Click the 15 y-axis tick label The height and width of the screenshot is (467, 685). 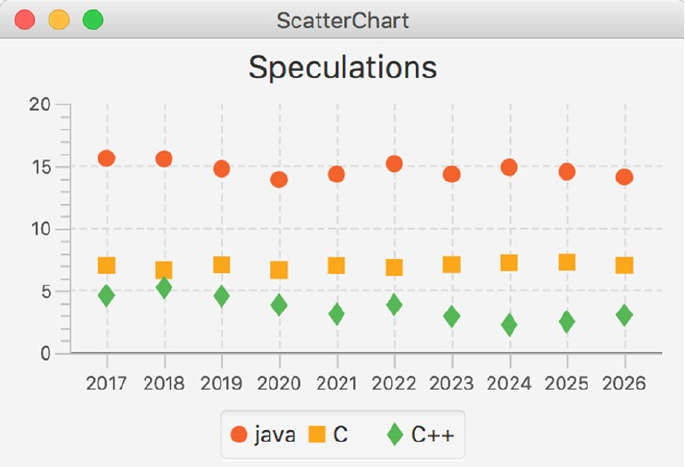pyautogui.click(x=39, y=166)
